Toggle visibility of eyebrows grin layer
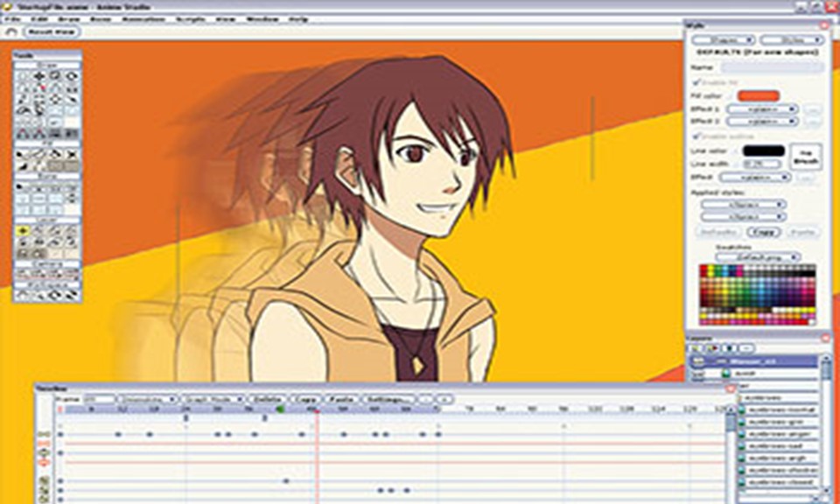The image size is (840, 504). [742, 422]
